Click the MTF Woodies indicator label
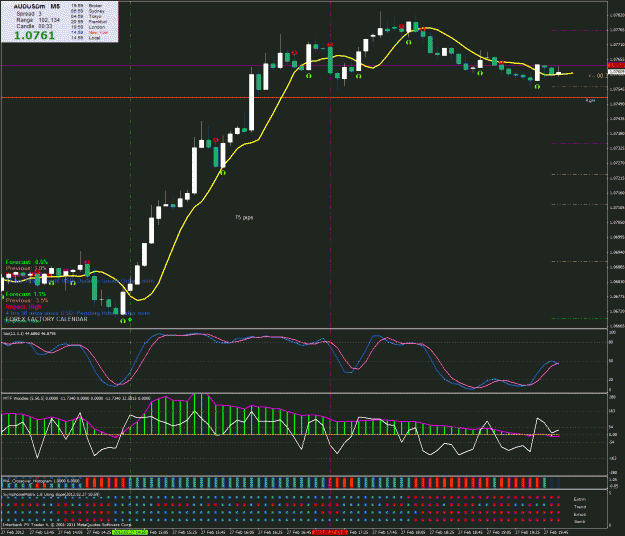This screenshot has width=625, height=536. pyautogui.click(x=77, y=398)
